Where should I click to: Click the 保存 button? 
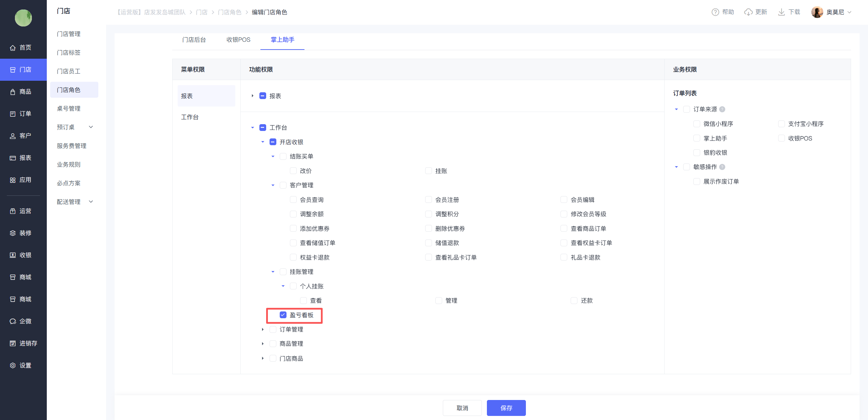point(506,408)
